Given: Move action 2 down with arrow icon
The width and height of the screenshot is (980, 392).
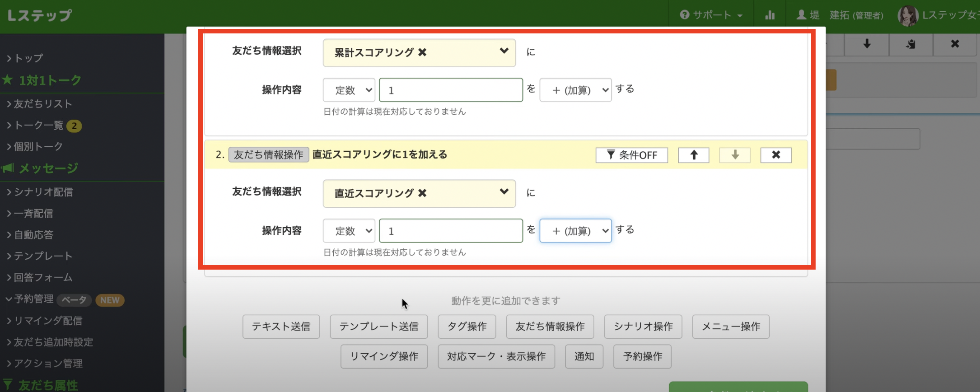Looking at the screenshot, I should pyautogui.click(x=735, y=155).
